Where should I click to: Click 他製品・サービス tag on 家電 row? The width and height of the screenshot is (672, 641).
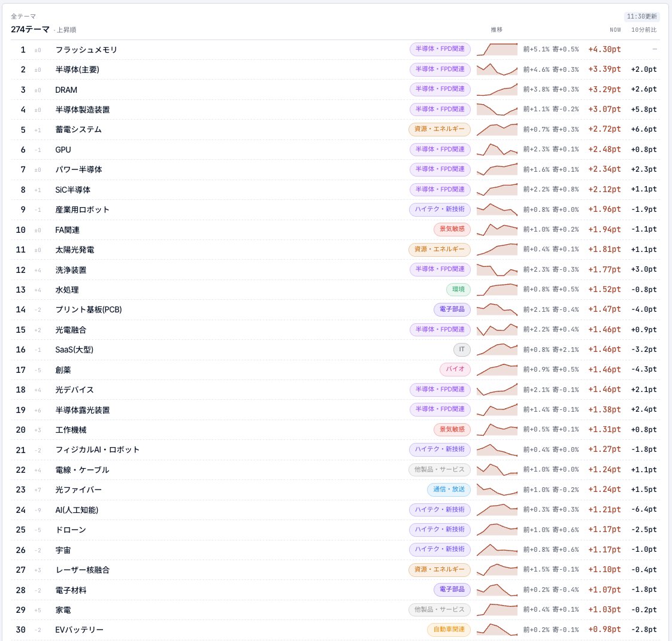439,610
